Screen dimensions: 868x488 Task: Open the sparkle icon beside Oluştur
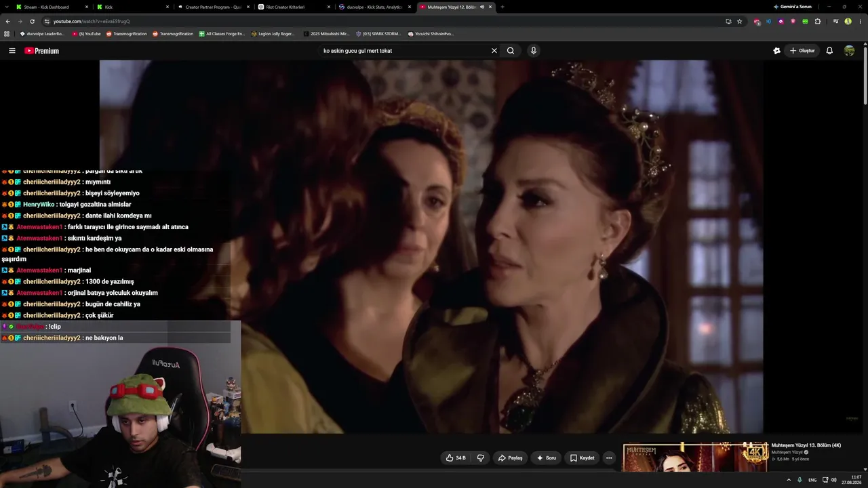[x=777, y=51]
